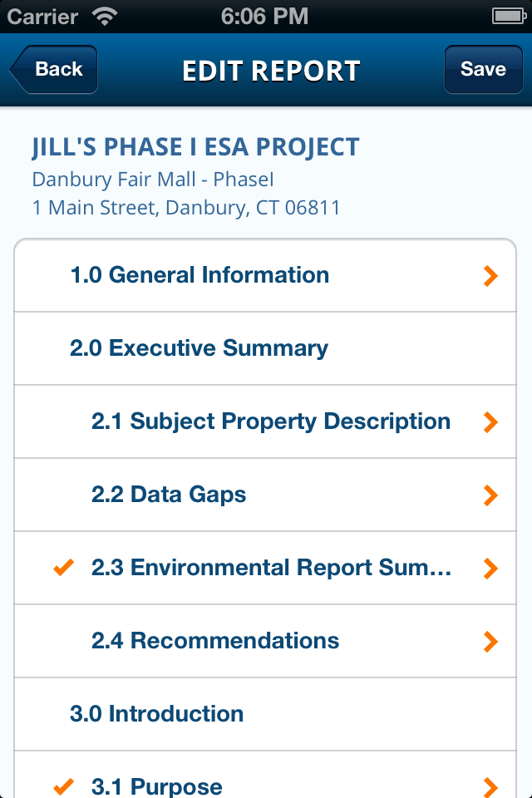Save the report edits

tap(483, 69)
